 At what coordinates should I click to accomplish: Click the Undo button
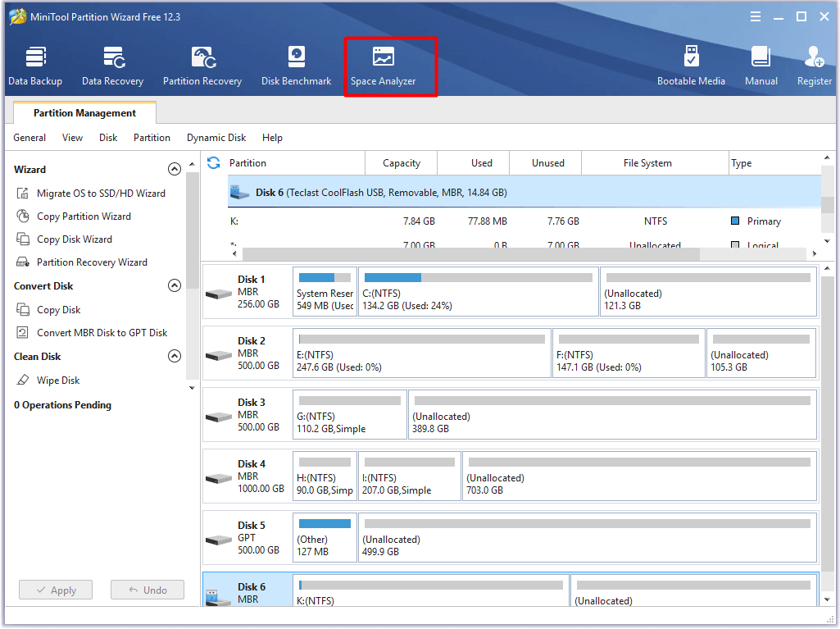148,590
